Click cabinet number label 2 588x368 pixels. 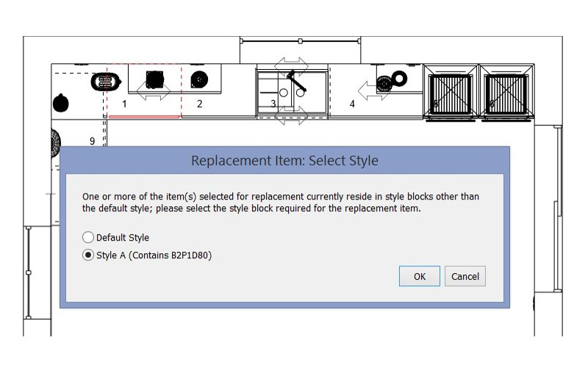point(199,104)
